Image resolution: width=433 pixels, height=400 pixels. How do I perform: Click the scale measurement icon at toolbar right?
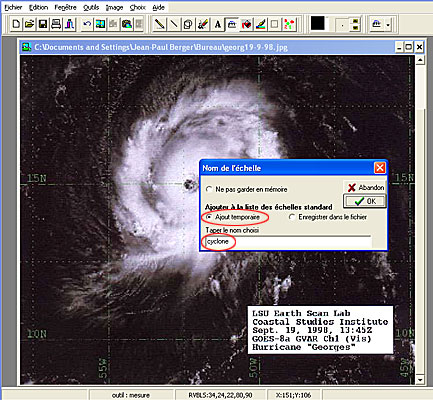click(x=377, y=24)
